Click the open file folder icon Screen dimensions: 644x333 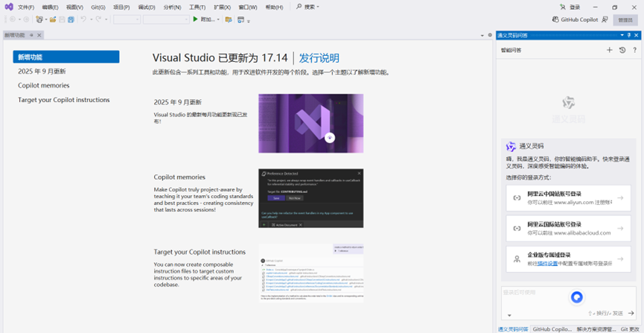(53, 19)
